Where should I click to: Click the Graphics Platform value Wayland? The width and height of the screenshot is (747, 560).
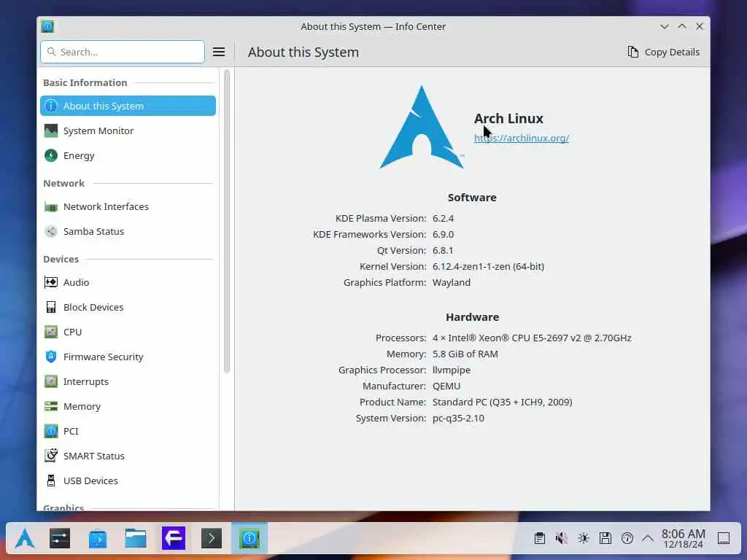click(451, 283)
